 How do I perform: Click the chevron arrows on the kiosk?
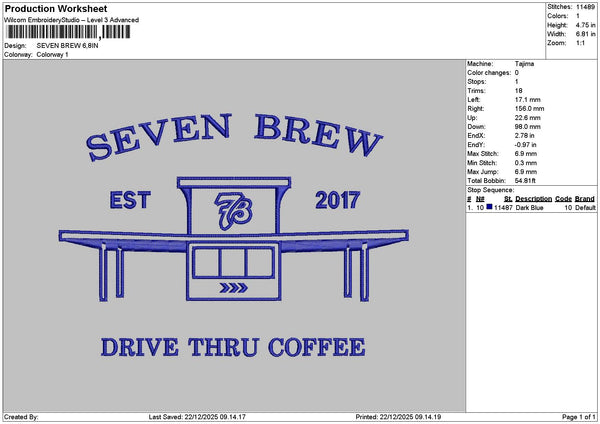pos(233,288)
